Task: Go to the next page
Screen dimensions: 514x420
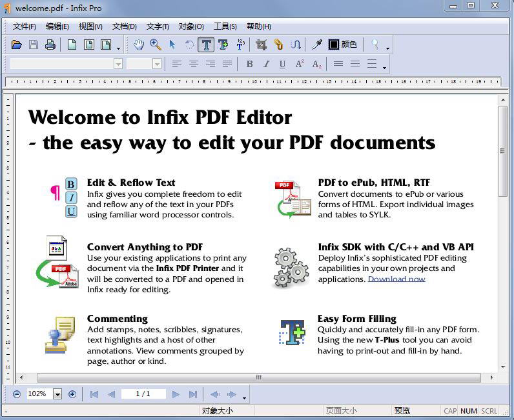Action: tap(176, 394)
